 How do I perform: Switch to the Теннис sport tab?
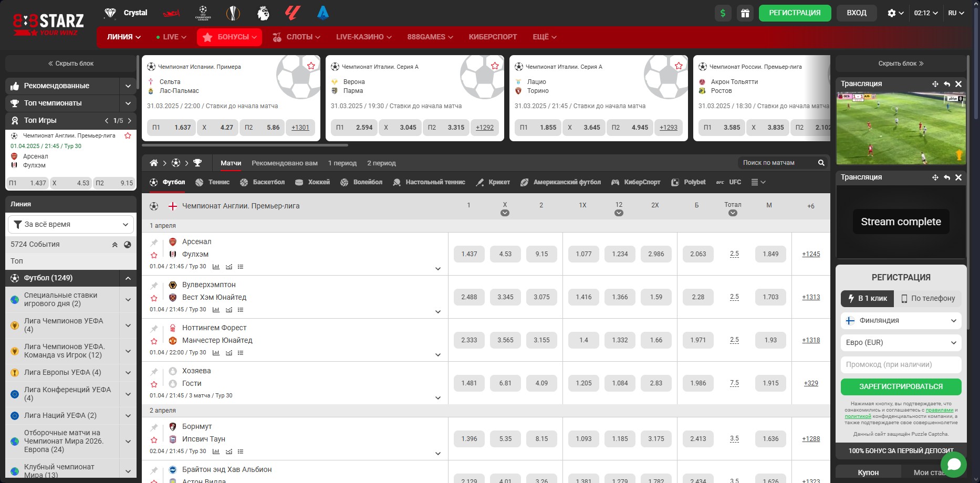pyautogui.click(x=212, y=182)
